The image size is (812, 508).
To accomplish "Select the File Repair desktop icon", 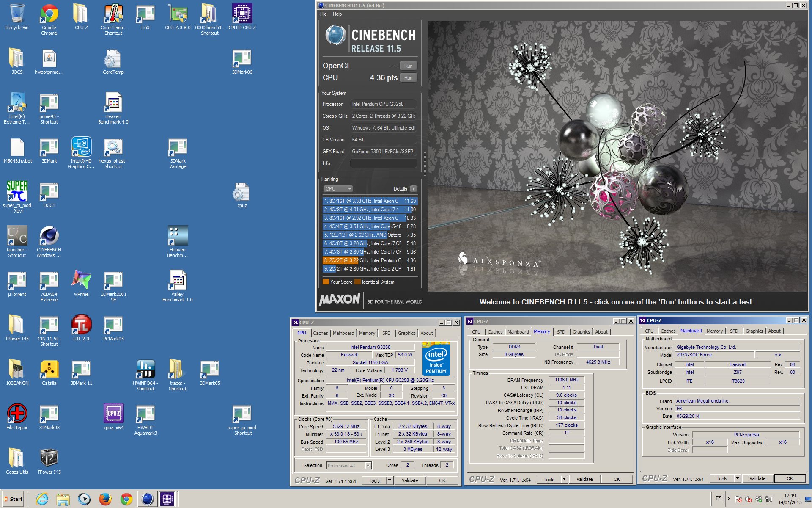I will pyautogui.click(x=17, y=417).
